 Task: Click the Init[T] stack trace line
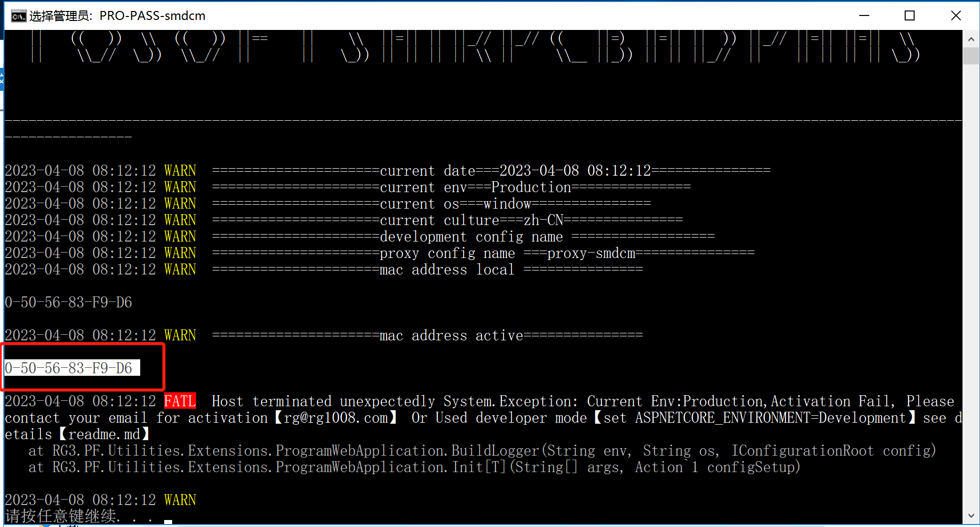415,467
